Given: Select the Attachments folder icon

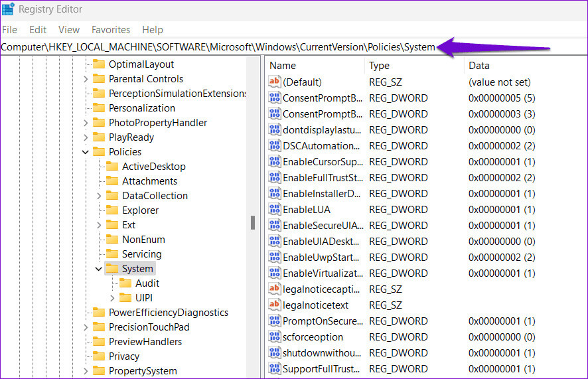Looking at the screenshot, I should coord(112,181).
